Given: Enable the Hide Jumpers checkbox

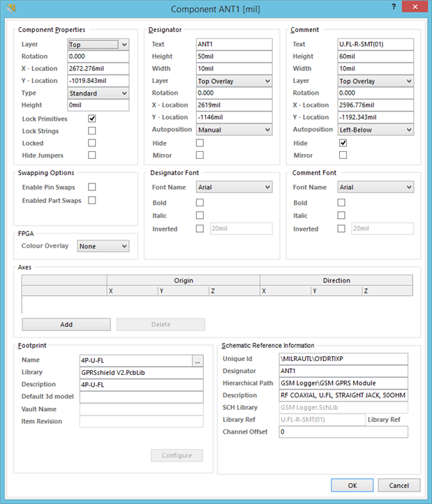Looking at the screenshot, I should click(92, 155).
